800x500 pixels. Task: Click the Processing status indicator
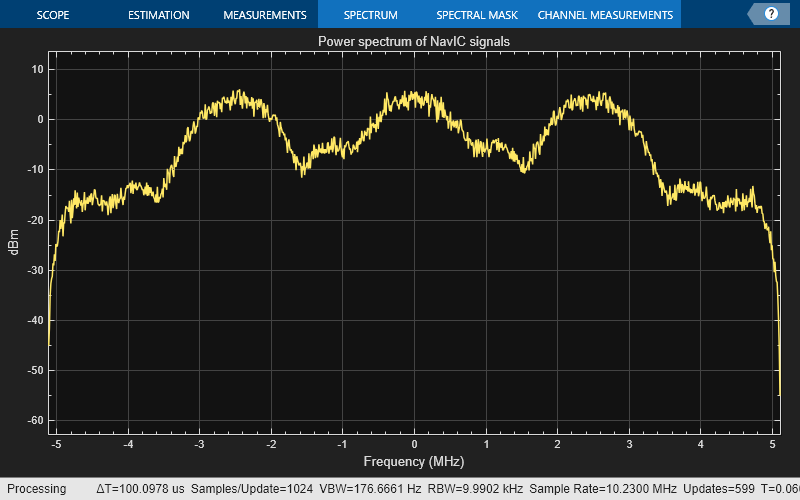pos(36,489)
